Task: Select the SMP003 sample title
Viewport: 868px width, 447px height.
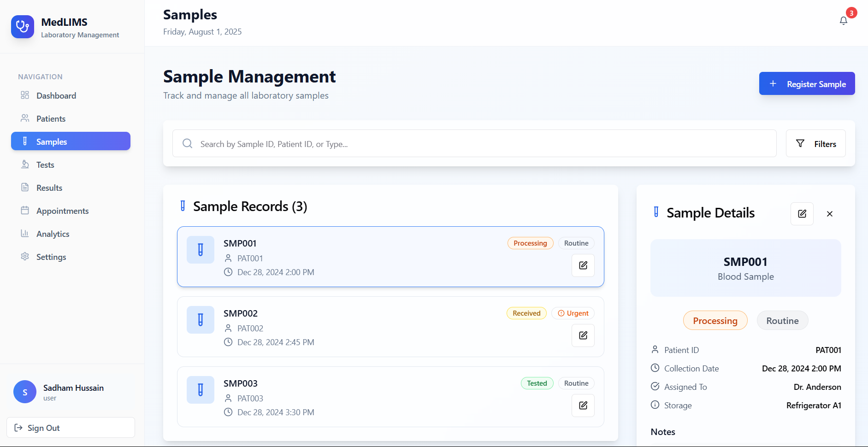Action: 241,383
